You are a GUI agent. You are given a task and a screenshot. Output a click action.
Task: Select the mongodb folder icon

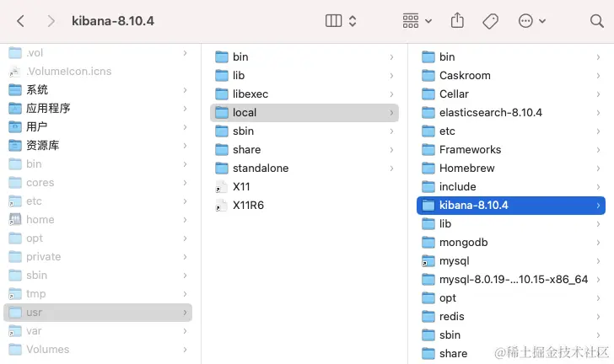[x=428, y=243]
